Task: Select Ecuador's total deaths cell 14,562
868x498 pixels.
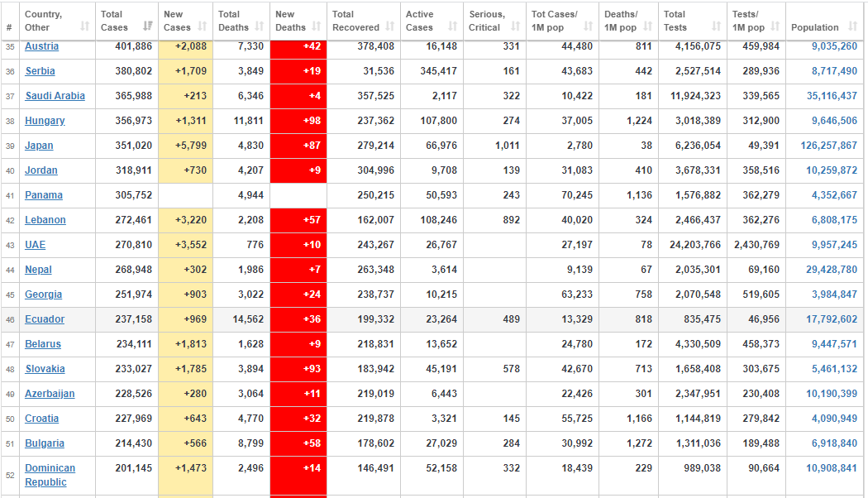Action: pyautogui.click(x=241, y=319)
